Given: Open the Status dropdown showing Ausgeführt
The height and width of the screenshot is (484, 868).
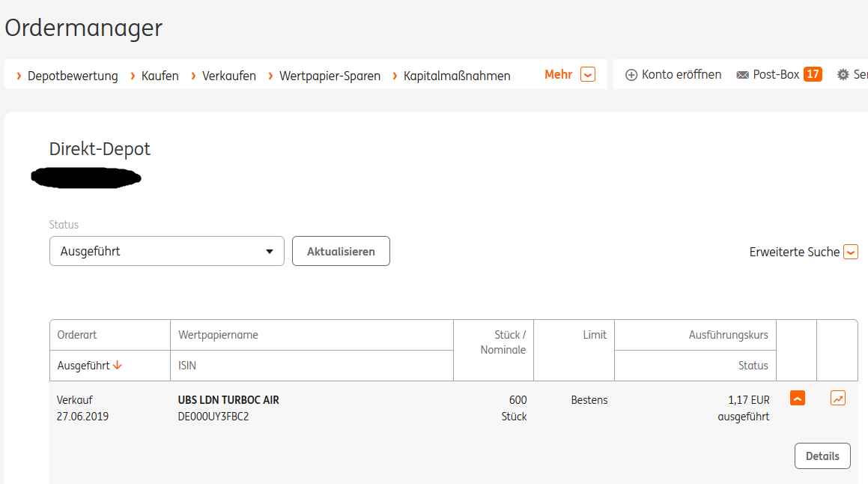Looking at the screenshot, I should tap(166, 251).
